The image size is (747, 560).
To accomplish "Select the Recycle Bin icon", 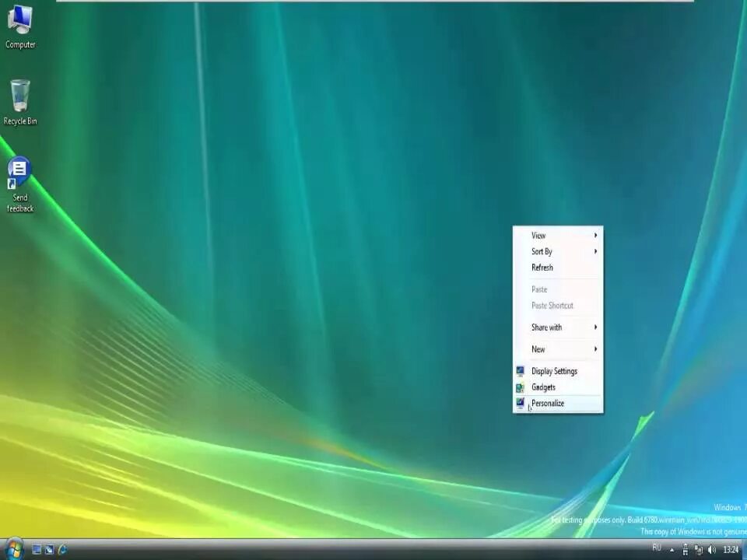I will [20, 102].
